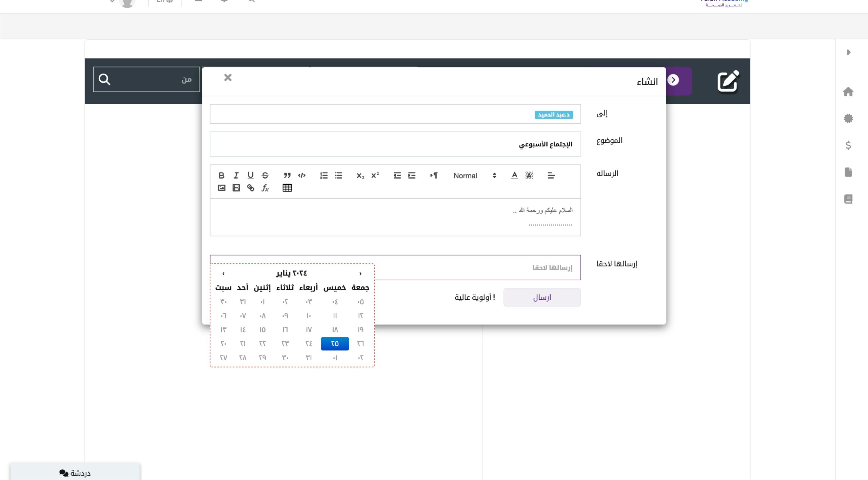
Task: Select day 26 in January calendar
Action: pyautogui.click(x=360, y=343)
